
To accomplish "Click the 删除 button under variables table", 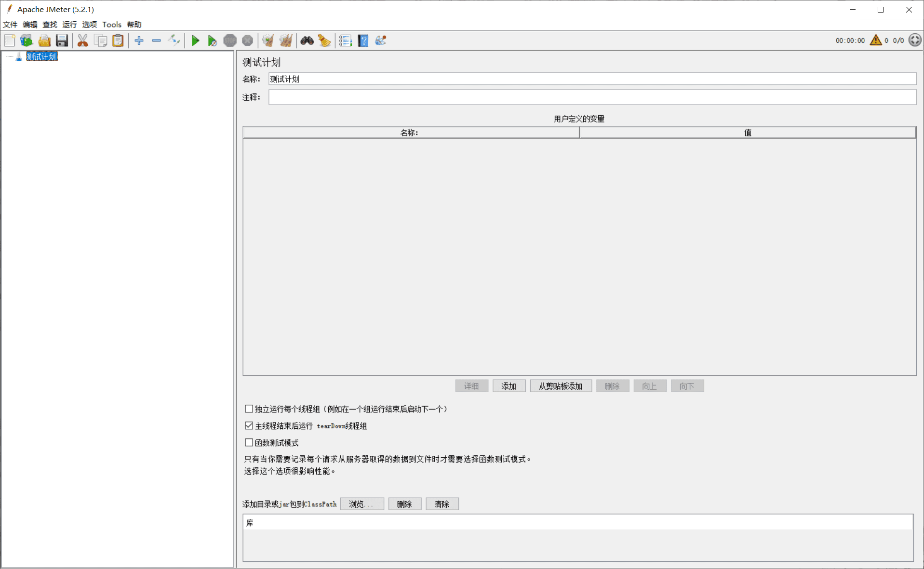I will [613, 386].
